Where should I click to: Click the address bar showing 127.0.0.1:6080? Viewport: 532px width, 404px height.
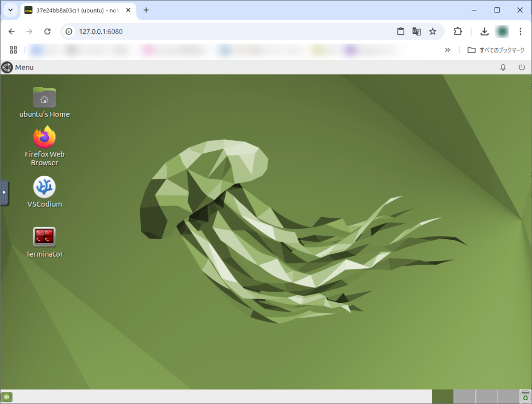[252, 32]
